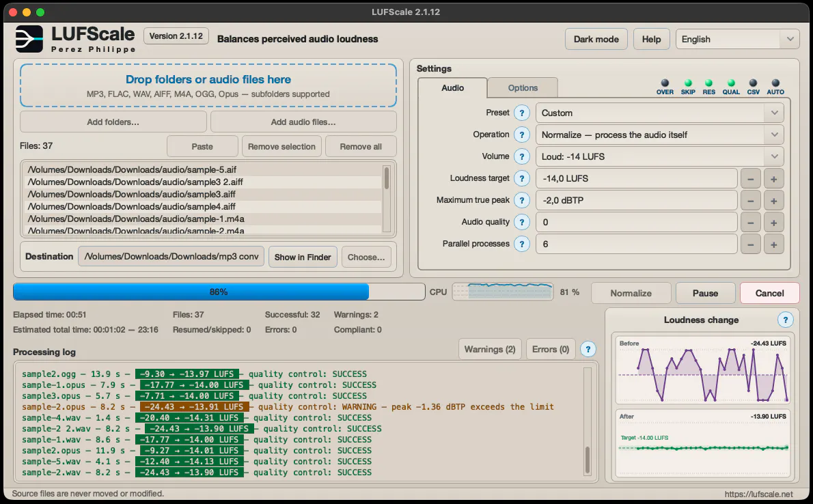Open the Operation dropdown showing Normalize
Screen dimensions: 813x504
(659, 135)
